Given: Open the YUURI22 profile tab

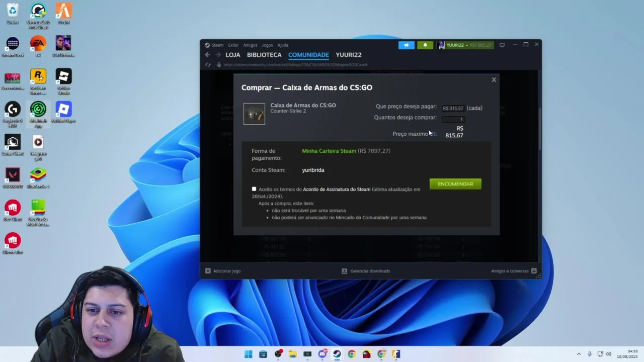Looking at the screenshot, I should click(349, 55).
